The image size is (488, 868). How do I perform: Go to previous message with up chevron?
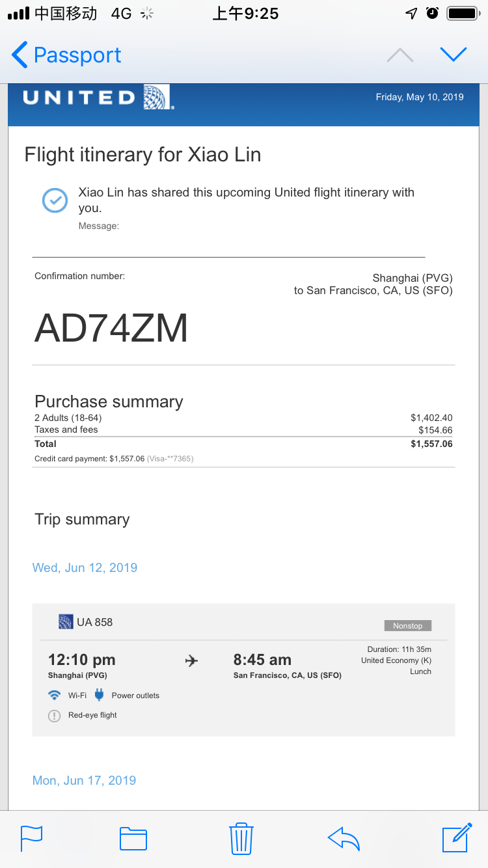click(x=400, y=55)
